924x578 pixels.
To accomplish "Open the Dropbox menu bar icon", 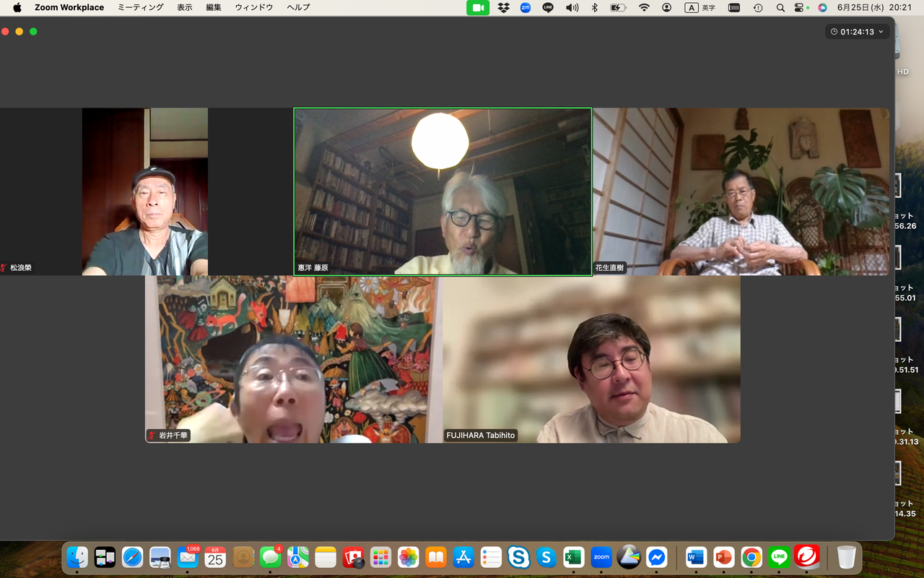I will pyautogui.click(x=503, y=7).
